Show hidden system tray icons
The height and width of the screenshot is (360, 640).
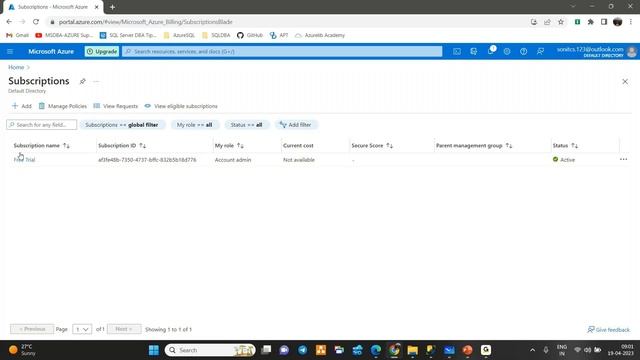[532, 350]
